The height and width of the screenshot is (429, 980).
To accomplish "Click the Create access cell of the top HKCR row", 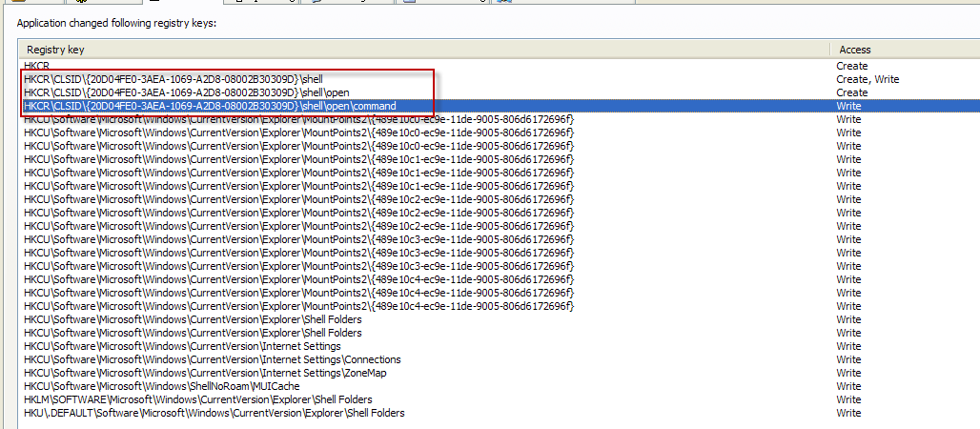I will coord(852,66).
